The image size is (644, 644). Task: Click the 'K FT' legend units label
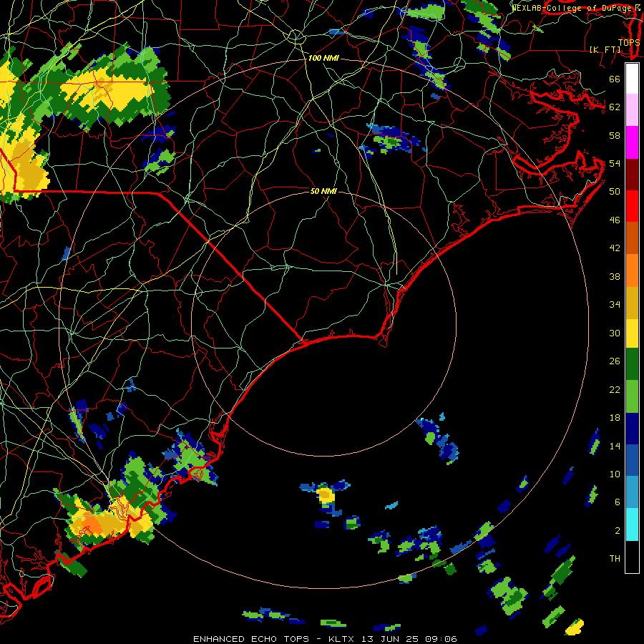point(605,50)
